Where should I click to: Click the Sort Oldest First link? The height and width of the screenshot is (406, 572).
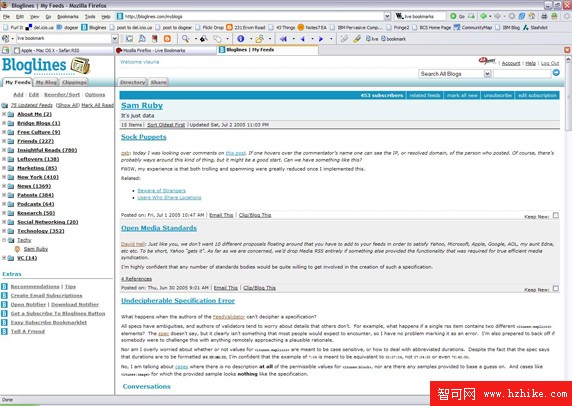[166, 125]
